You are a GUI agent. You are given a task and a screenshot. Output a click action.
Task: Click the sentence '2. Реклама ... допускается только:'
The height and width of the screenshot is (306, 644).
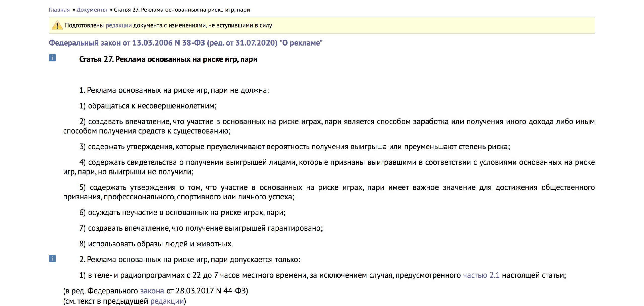[190, 259]
